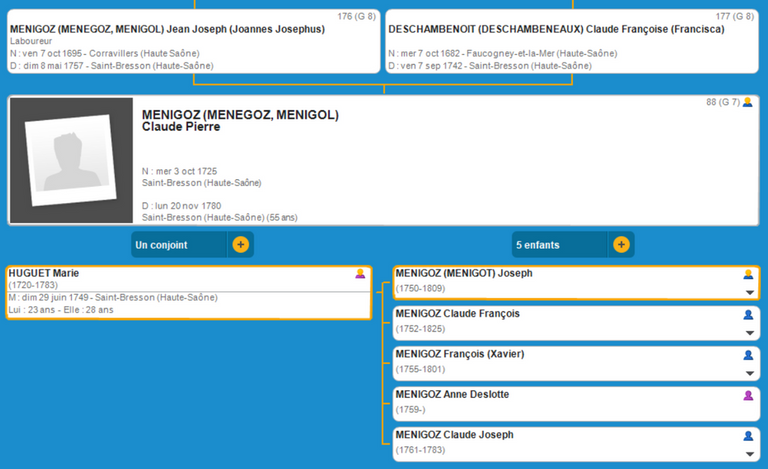Click the person icon for MENIGOZ Claude Joseph
This screenshot has width=768, height=469.
[747, 436]
